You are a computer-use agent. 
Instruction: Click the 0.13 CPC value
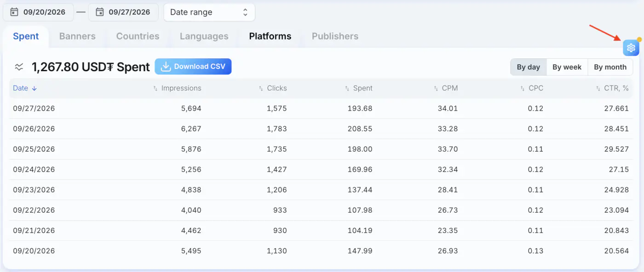coord(536,251)
